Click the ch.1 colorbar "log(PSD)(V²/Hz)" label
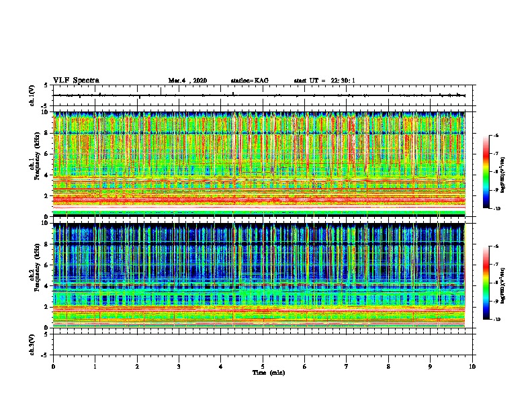 (x=504, y=175)
